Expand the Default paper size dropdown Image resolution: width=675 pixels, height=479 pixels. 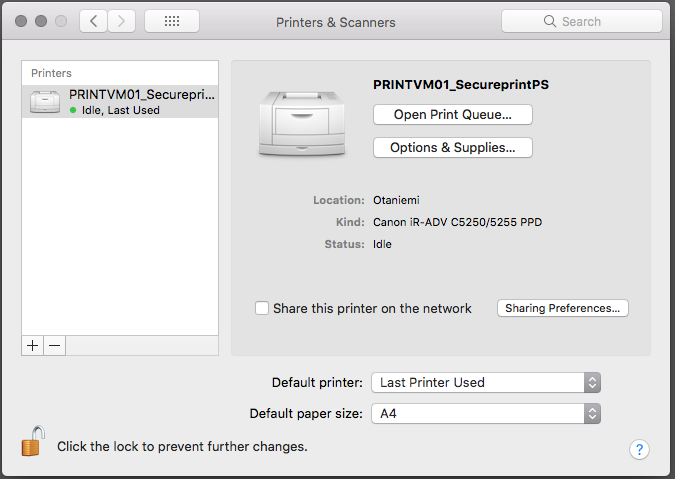point(486,413)
